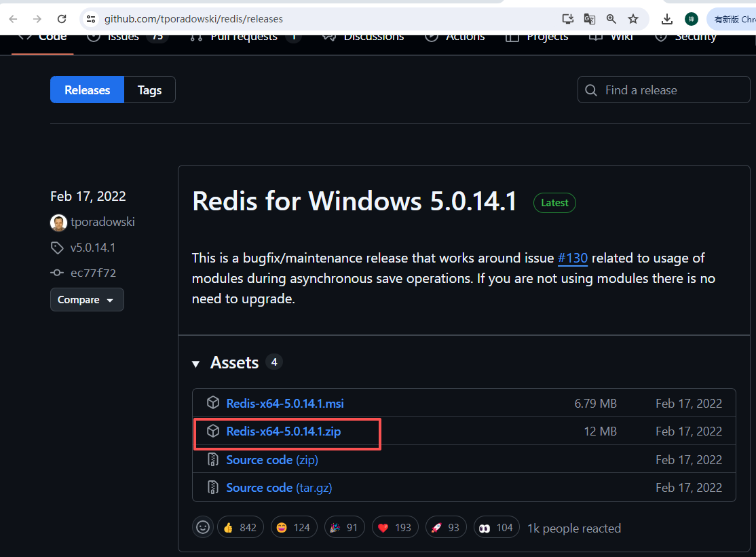Screen dimensions: 756x557
Task: Click the commit icon beside ec77f72
Action: click(57, 273)
